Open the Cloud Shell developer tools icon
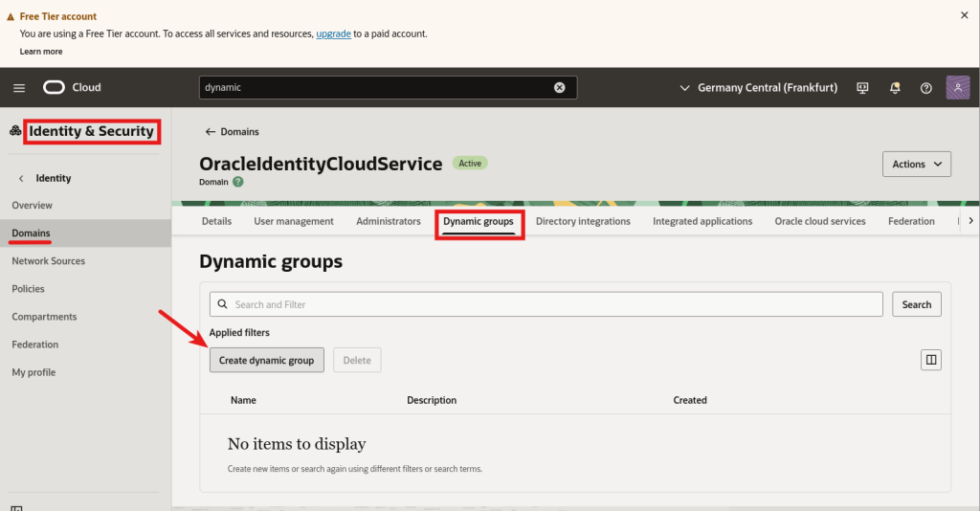 pyautogui.click(x=862, y=87)
